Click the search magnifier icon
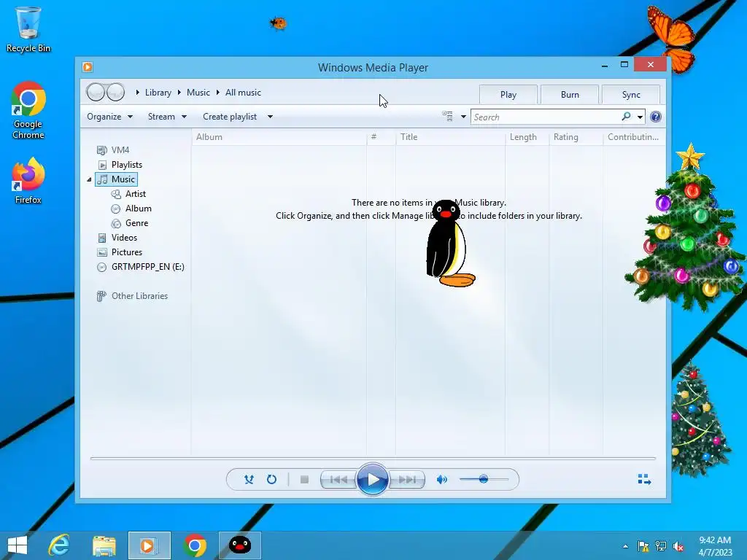This screenshot has width=747, height=560. pos(626,117)
